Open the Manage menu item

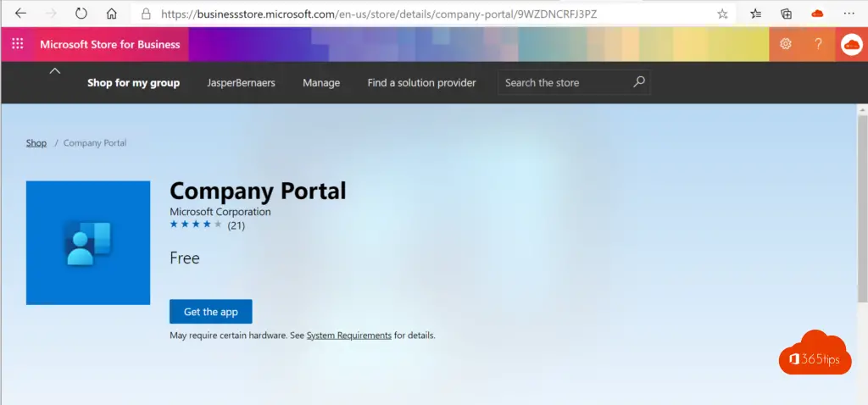pos(321,83)
